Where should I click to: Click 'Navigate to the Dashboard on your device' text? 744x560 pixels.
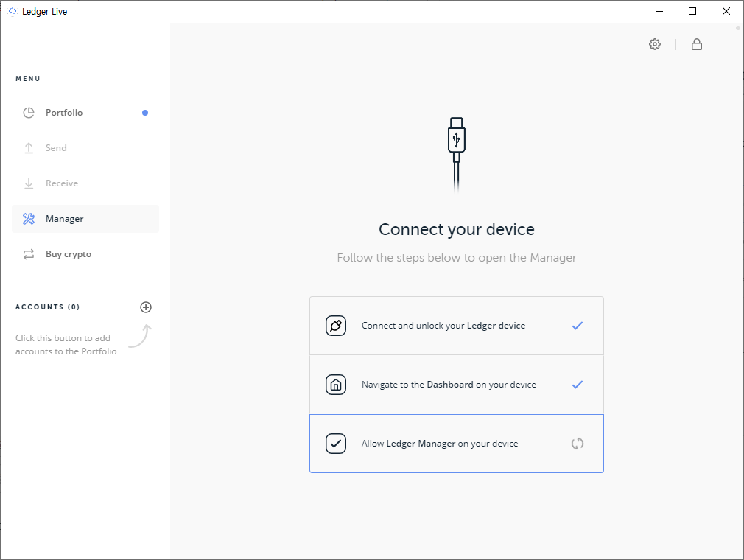[x=449, y=385]
